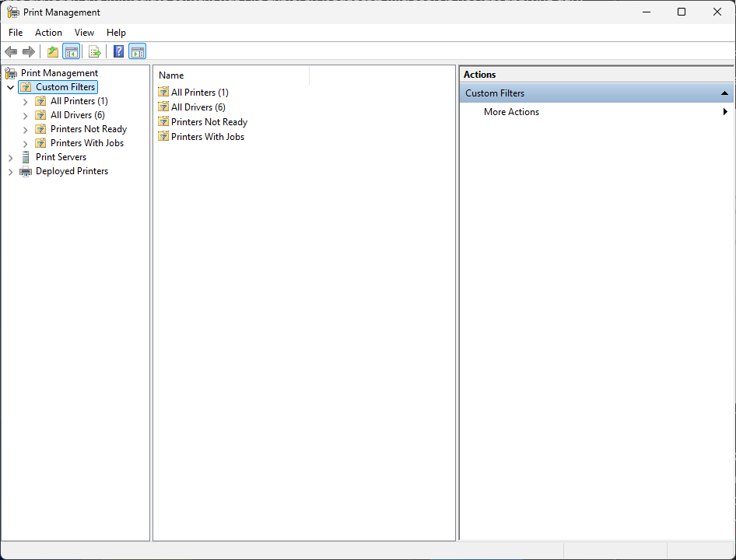Select All Printers (1) text in center list

(200, 93)
